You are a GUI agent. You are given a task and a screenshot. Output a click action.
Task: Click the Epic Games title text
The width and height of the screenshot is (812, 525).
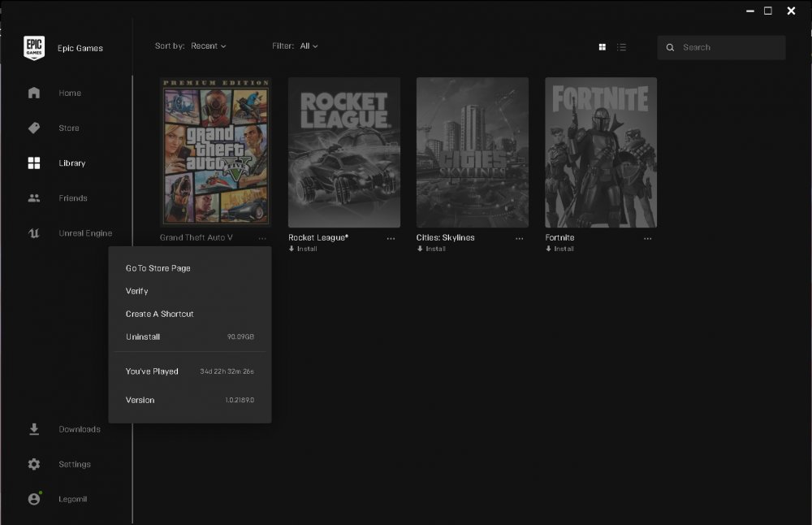(x=80, y=48)
